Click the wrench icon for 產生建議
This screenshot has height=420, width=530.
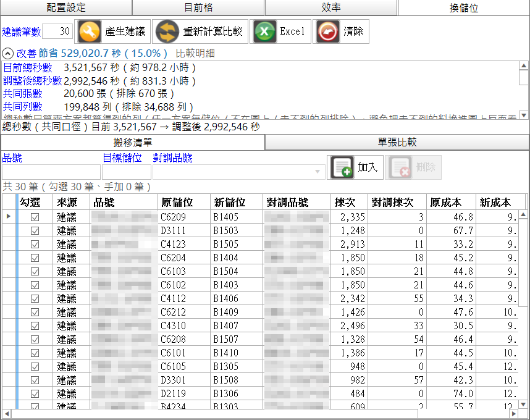pyautogui.click(x=90, y=31)
